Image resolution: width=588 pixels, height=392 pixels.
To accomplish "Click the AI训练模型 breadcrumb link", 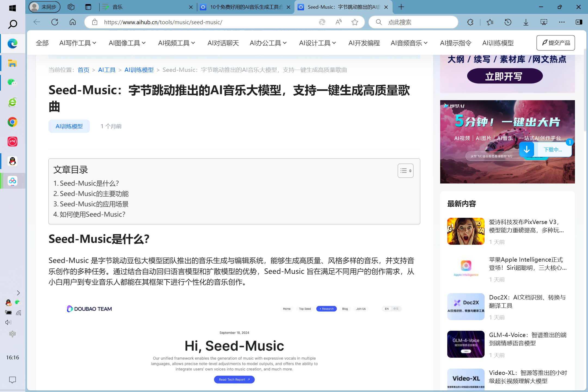I will click(x=139, y=70).
